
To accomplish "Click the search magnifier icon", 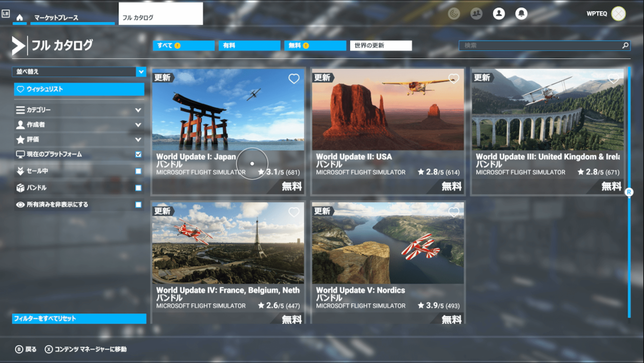I will point(625,45).
